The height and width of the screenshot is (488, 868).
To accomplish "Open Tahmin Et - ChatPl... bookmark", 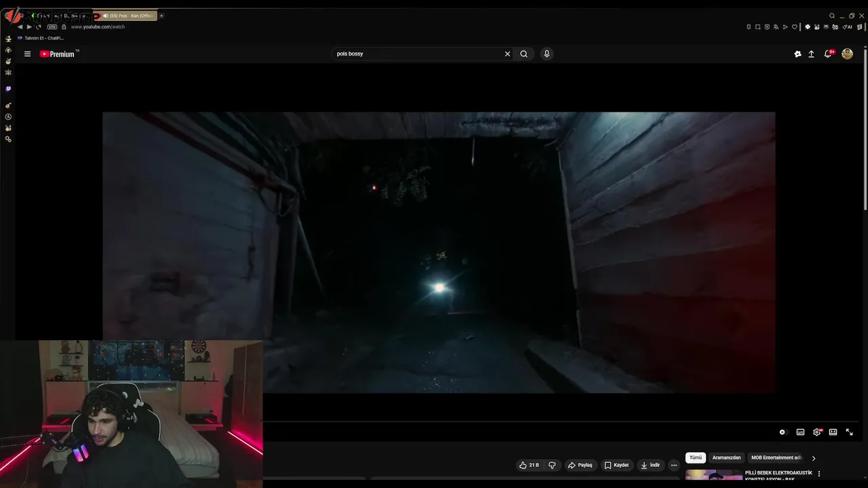I will (x=41, y=38).
